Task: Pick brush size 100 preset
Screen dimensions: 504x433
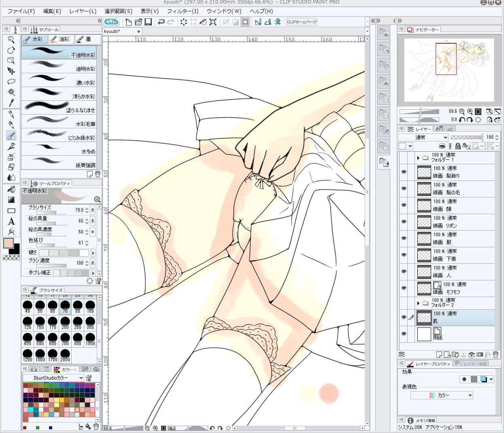Action: coord(90,307)
